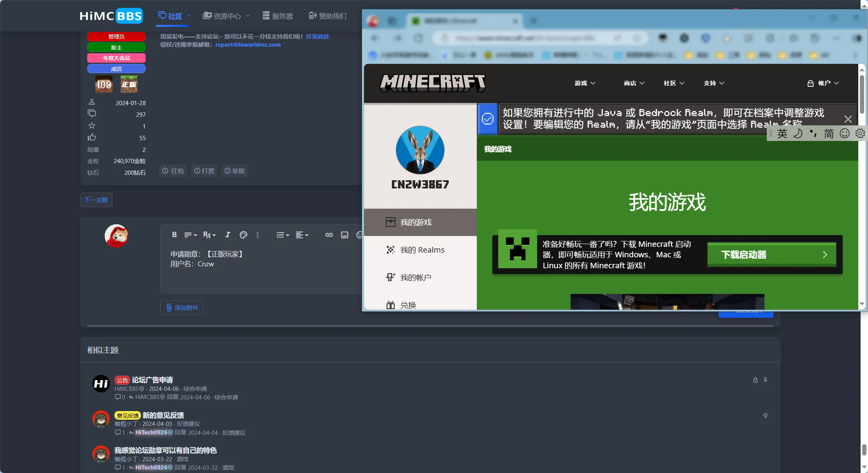This screenshot has height=473, width=868.
Task: Open text color palette in editor
Action: pyautogui.click(x=243, y=235)
